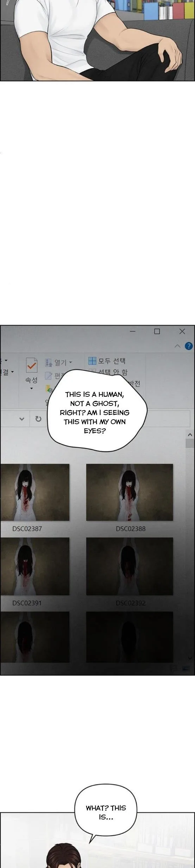This screenshot has width=195, height=868.
Task: Click the history icon below Open
Action: [49, 389]
